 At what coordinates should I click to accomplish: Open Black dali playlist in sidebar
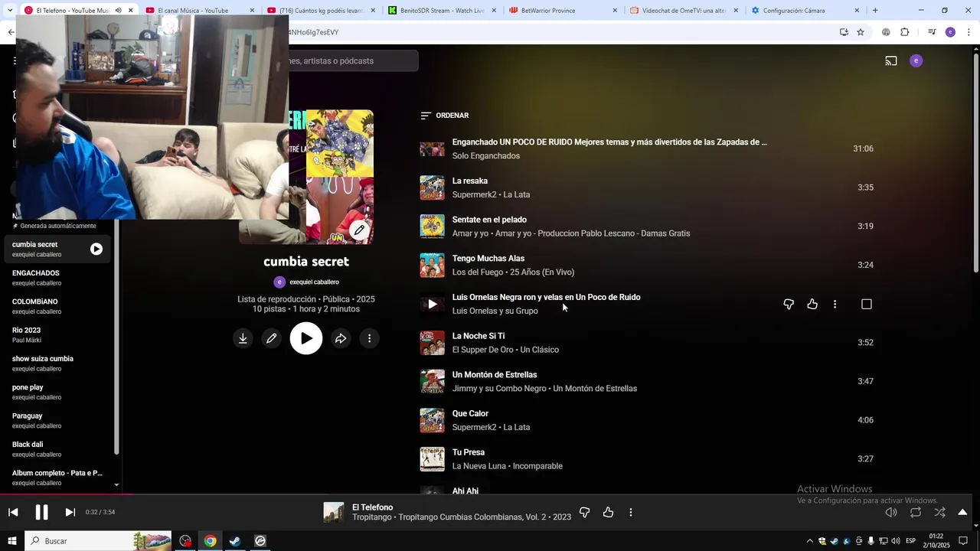[x=57, y=449]
